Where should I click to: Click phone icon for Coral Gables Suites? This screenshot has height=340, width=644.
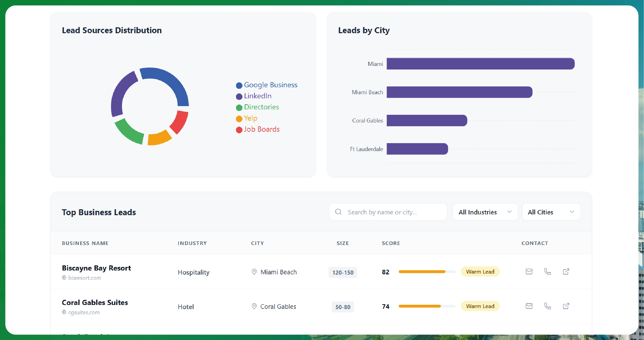(x=547, y=306)
